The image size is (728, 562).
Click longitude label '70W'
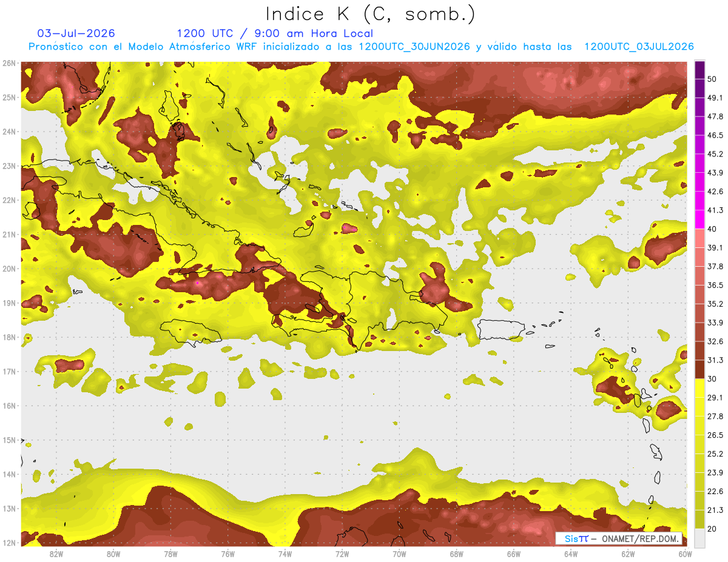tap(399, 554)
